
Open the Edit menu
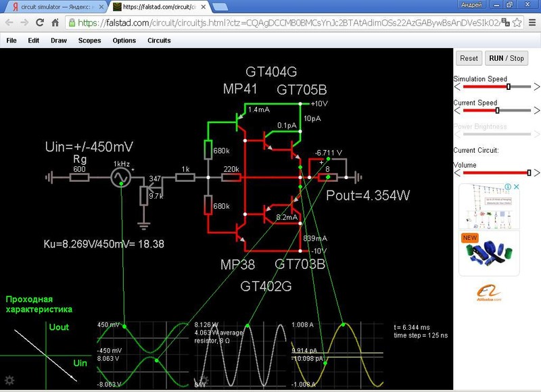click(33, 41)
